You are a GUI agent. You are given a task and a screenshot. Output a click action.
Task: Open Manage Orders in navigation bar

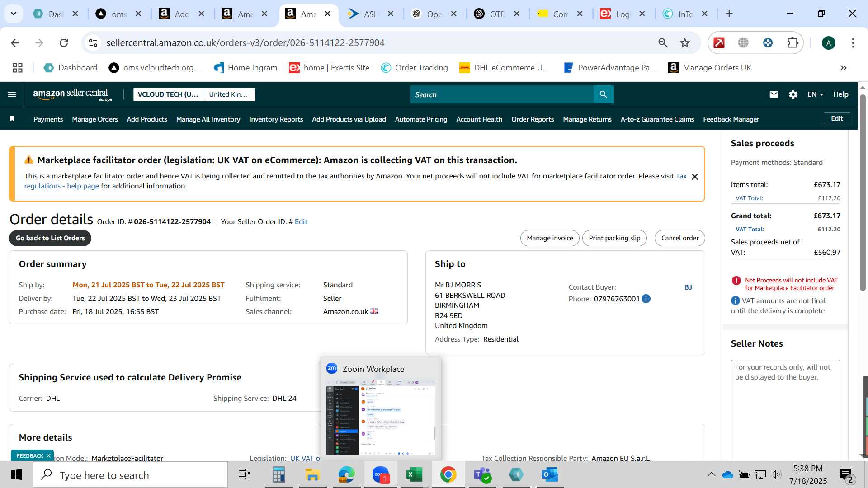(x=95, y=119)
